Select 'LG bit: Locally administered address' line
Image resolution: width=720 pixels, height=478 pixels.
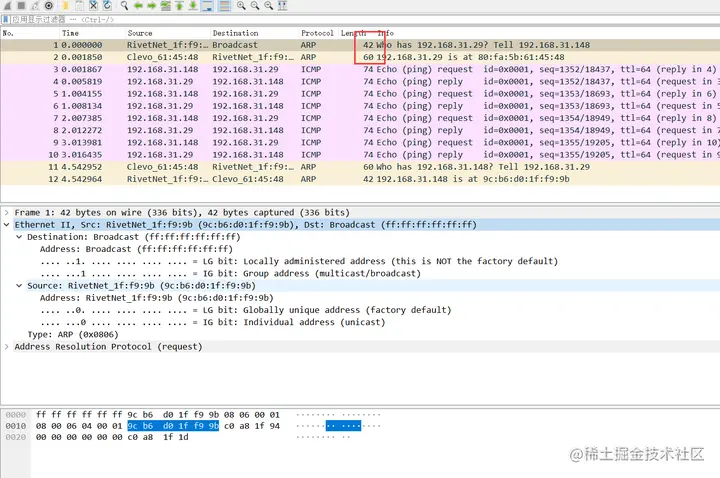point(299,261)
